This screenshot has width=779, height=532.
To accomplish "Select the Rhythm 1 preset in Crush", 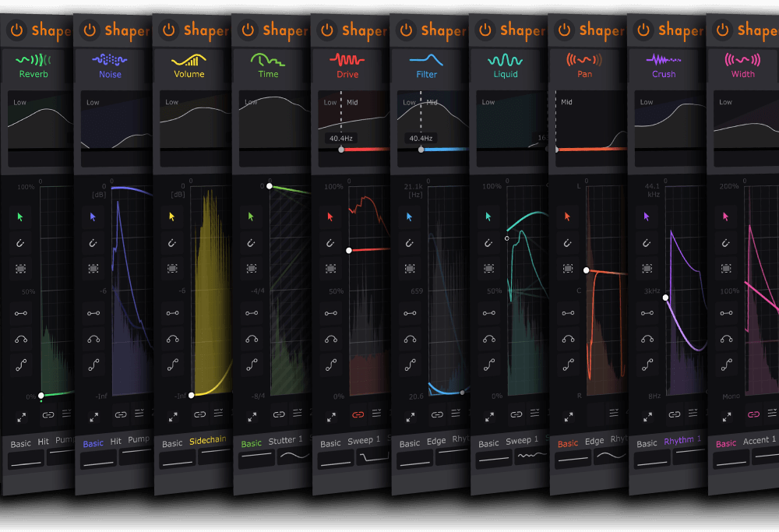I will 681,441.
